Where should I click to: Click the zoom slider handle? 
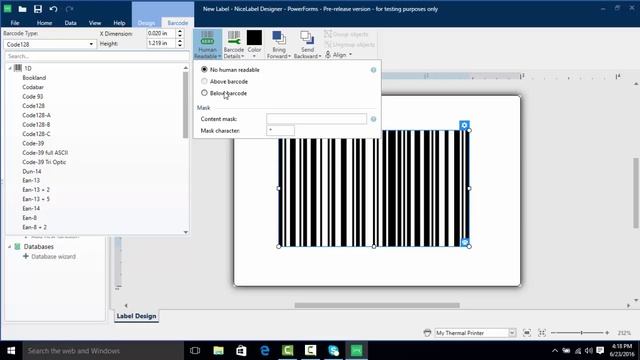click(581, 333)
